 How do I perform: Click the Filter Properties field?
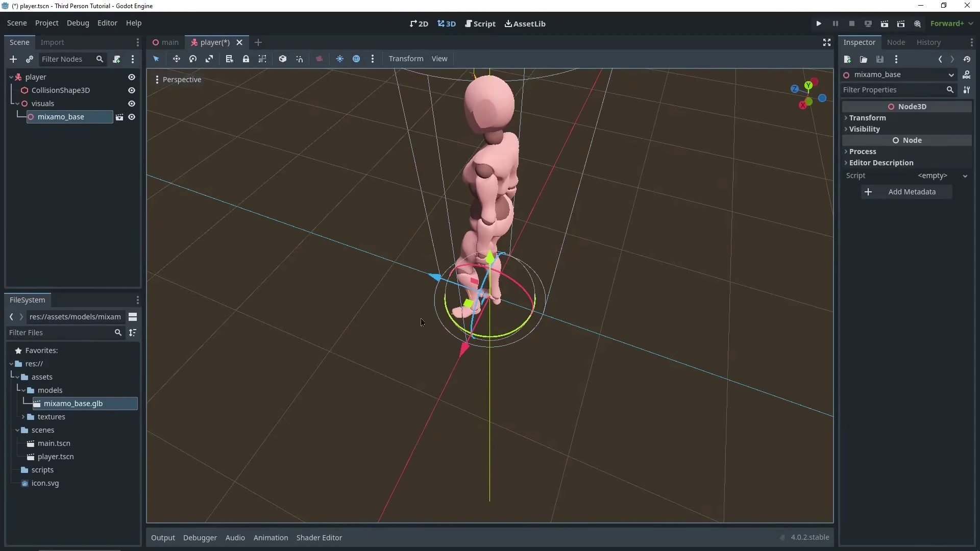coord(899,90)
